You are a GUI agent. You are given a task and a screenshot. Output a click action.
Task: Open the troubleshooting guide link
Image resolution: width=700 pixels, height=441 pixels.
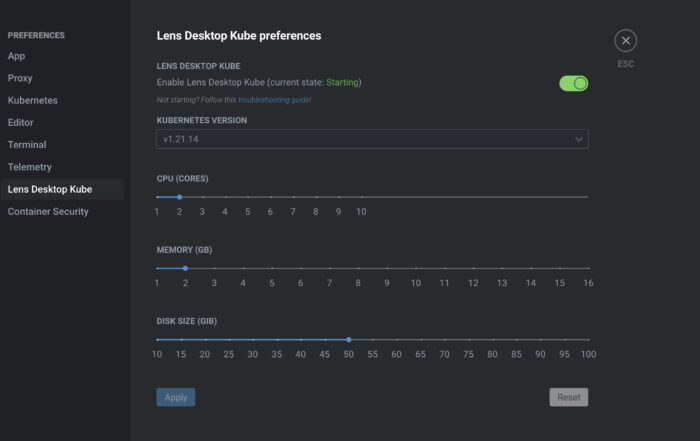pyautogui.click(x=275, y=100)
